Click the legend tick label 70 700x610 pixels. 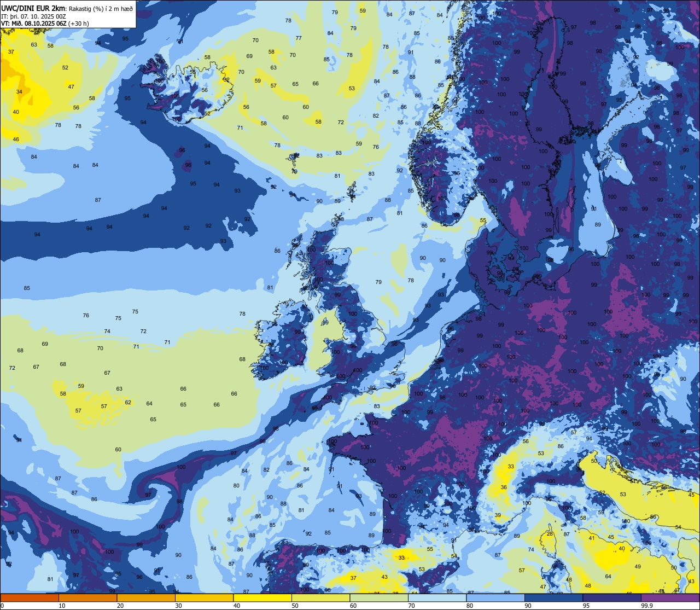click(x=411, y=606)
